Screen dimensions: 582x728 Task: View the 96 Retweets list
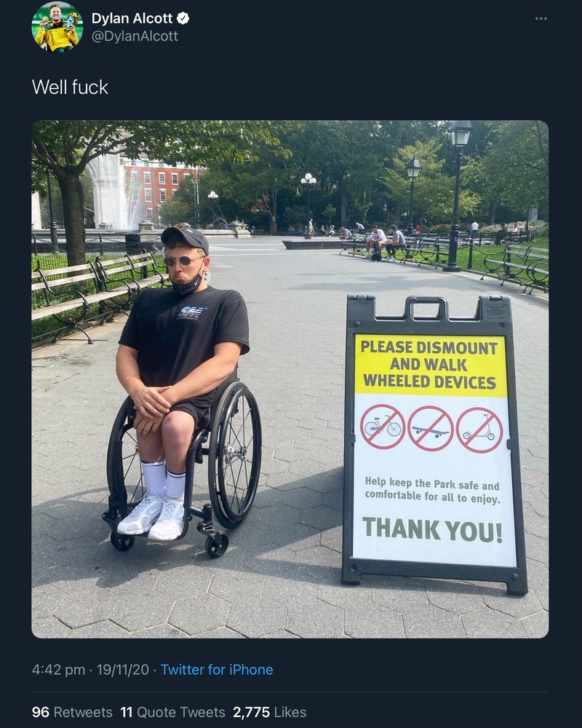click(72, 712)
